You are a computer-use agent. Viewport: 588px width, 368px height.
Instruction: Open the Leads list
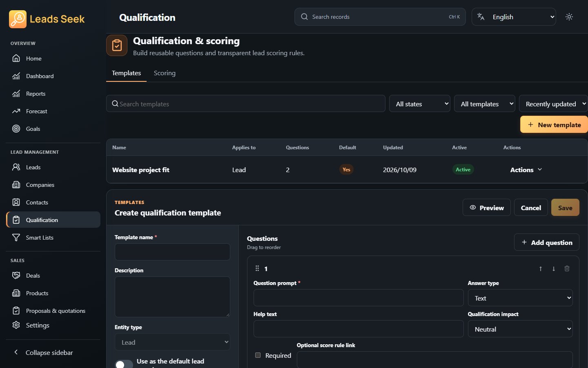click(x=53, y=167)
